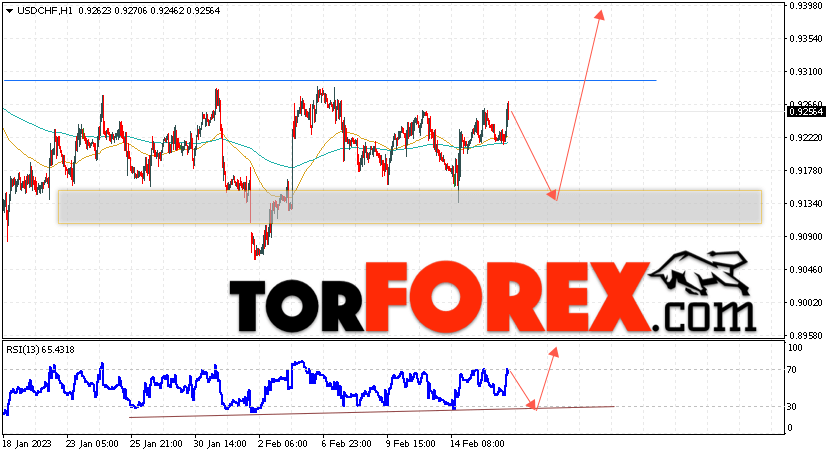Select the price axis value 0.93980
Image resolution: width=830 pixels, height=455 pixels.
pos(806,6)
